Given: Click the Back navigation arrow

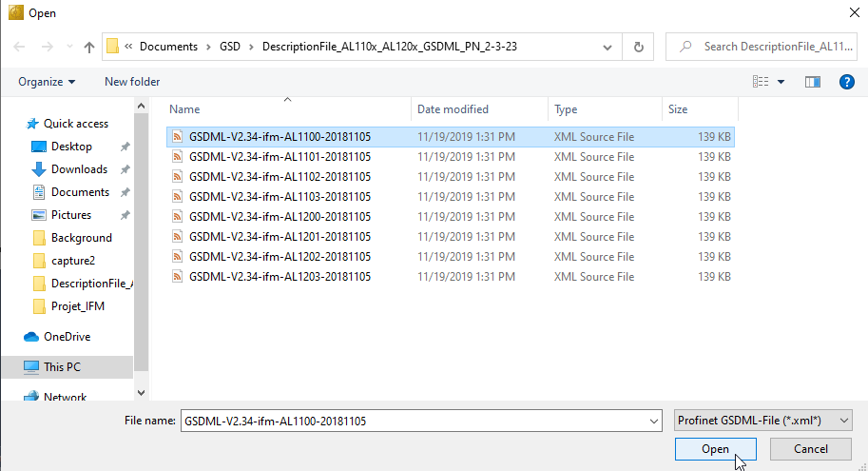Looking at the screenshot, I should [x=18, y=47].
